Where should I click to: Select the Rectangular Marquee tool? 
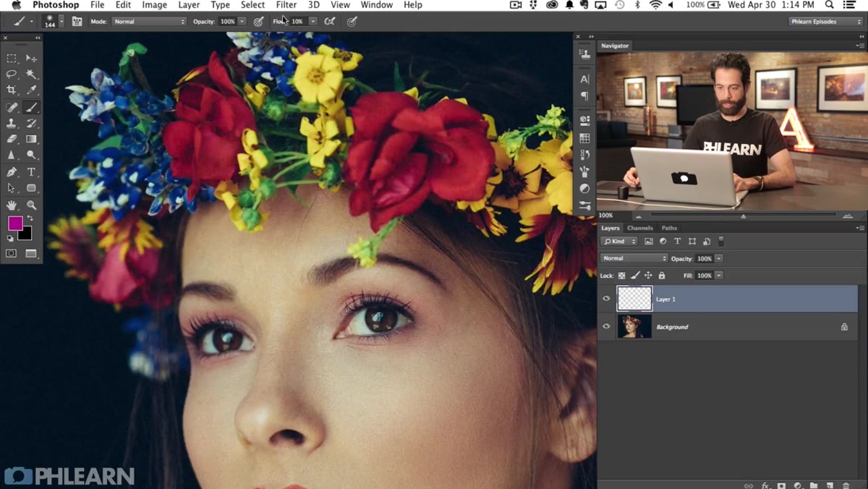(x=12, y=59)
